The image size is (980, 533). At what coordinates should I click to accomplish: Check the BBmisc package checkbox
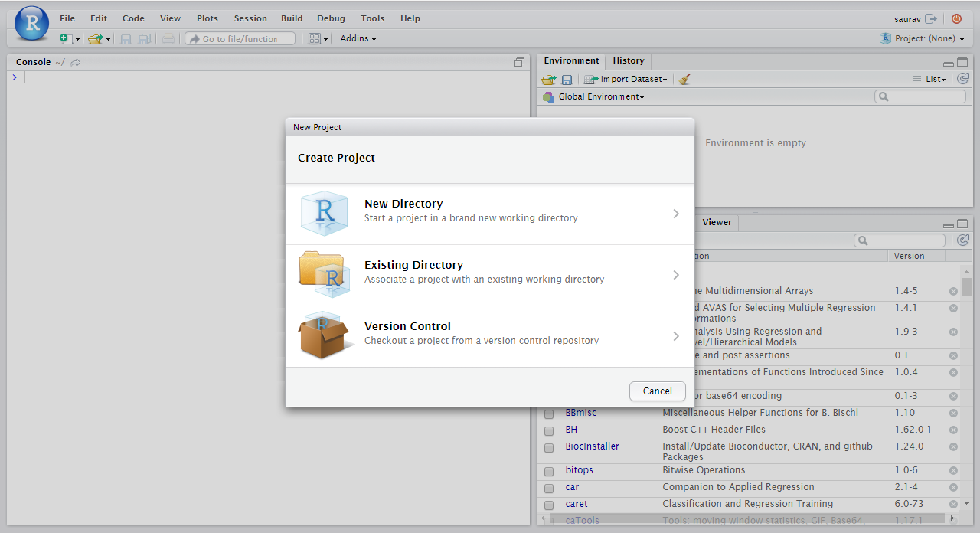click(x=549, y=414)
